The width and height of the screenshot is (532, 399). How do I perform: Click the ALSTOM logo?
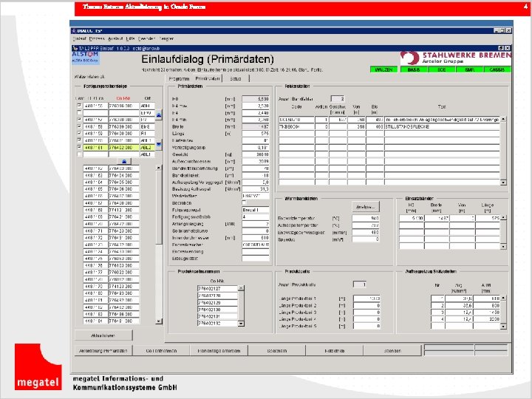click(x=86, y=55)
